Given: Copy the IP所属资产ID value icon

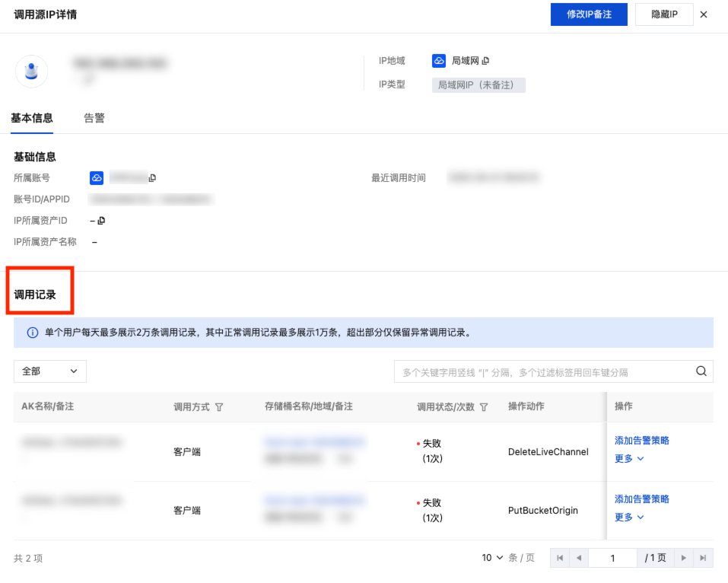Looking at the screenshot, I should [x=101, y=221].
